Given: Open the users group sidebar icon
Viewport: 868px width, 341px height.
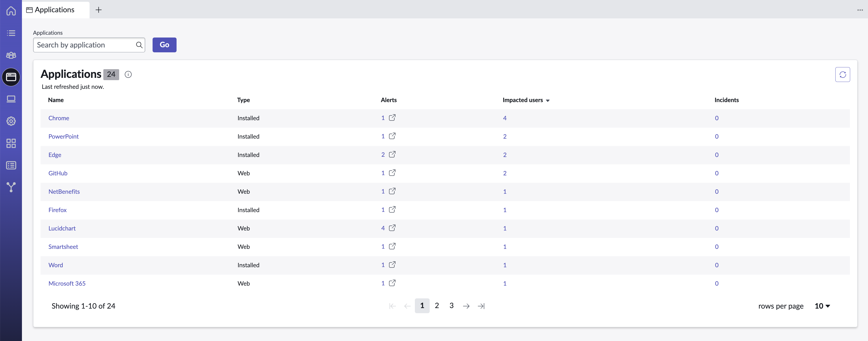Looking at the screenshot, I should 11,55.
